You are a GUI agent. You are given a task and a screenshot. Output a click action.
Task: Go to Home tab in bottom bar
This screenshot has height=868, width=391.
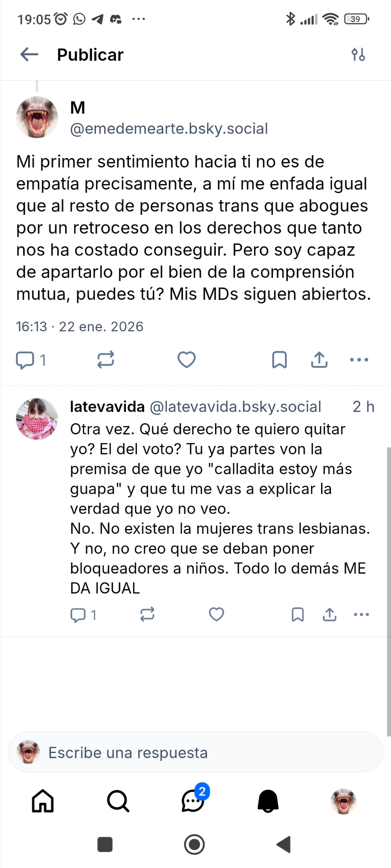[43, 801]
